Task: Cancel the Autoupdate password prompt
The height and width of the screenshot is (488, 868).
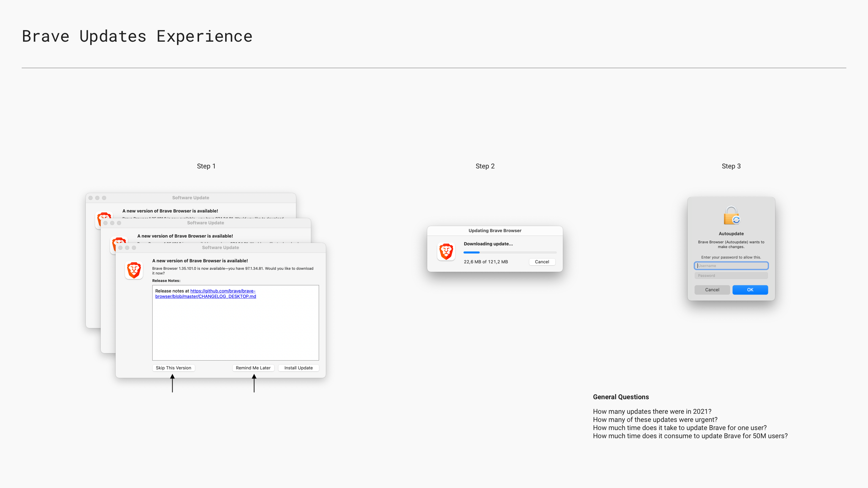Action: coord(712,290)
